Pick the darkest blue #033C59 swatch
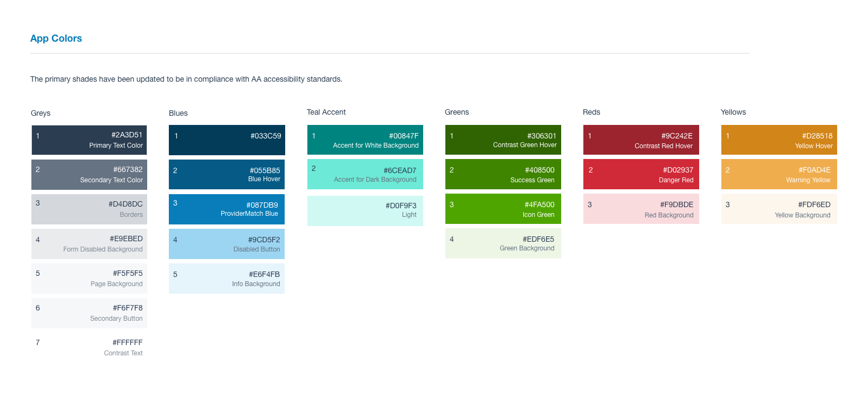 227,140
